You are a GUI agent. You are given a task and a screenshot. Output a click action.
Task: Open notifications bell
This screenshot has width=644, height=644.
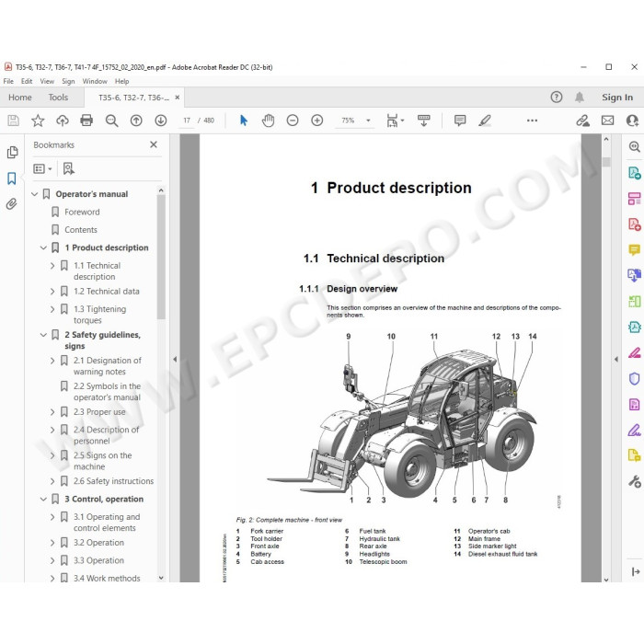(579, 98)
